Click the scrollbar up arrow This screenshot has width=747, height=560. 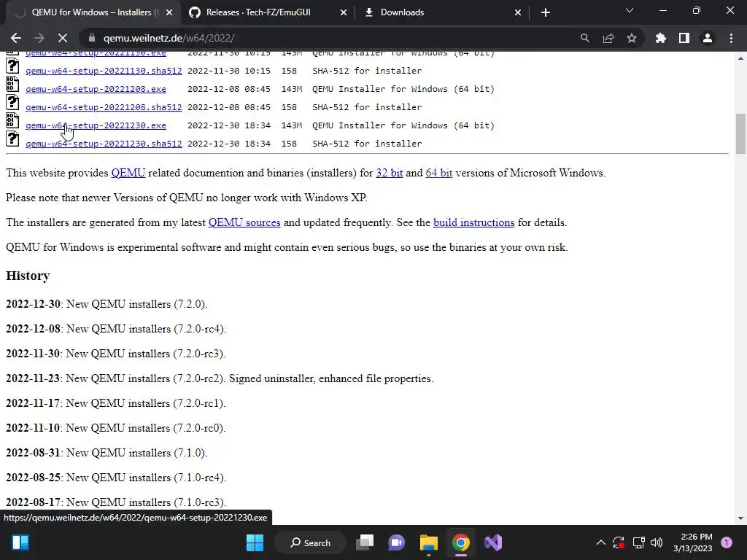(740, 58)
